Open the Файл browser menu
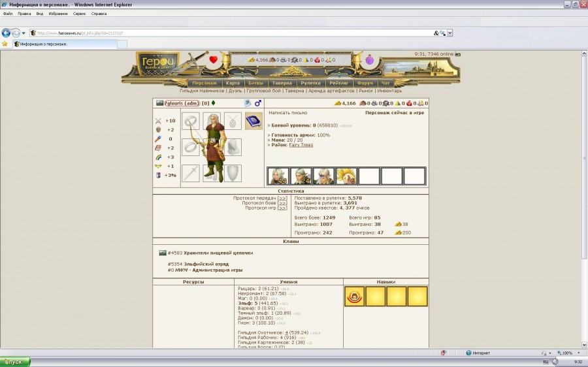Screen dimensions: 588x367 tap(8, 14)
